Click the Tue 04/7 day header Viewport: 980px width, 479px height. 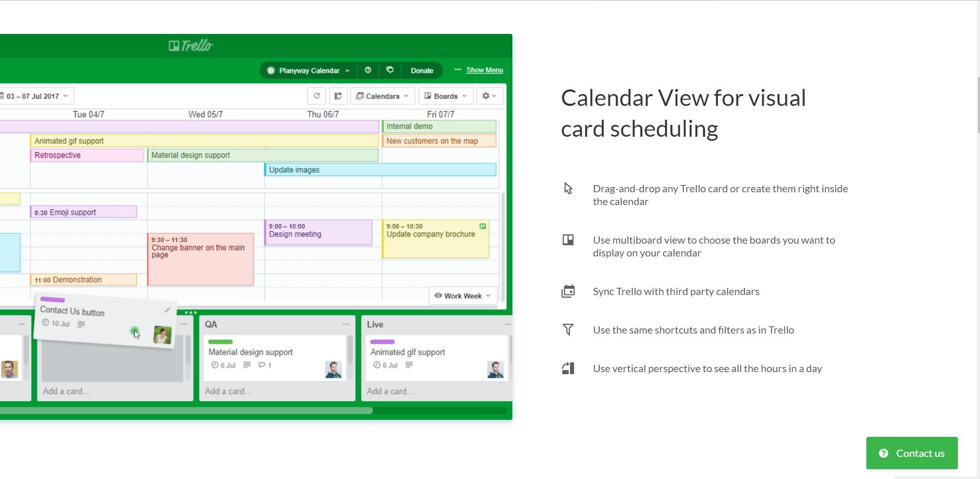pyautogui.click(x=88, y=114)
